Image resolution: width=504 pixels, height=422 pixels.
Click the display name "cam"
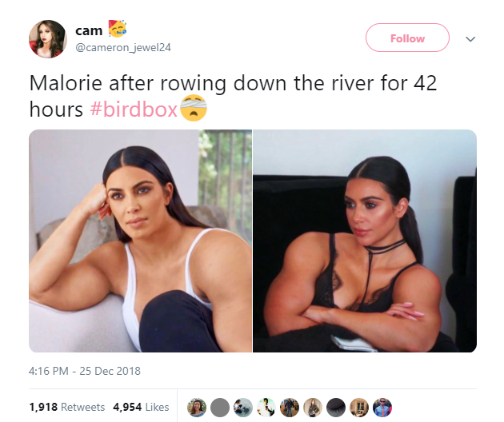click(x=89, y=31)
